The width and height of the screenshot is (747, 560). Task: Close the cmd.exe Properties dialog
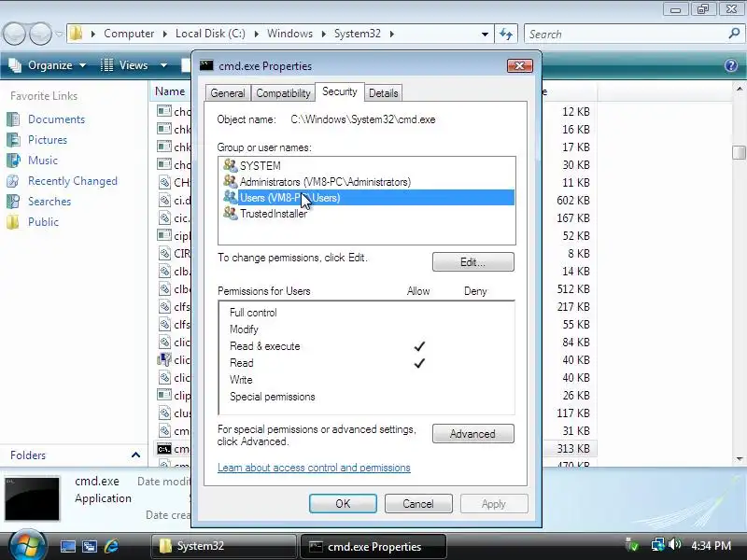(x=519, y=65)
